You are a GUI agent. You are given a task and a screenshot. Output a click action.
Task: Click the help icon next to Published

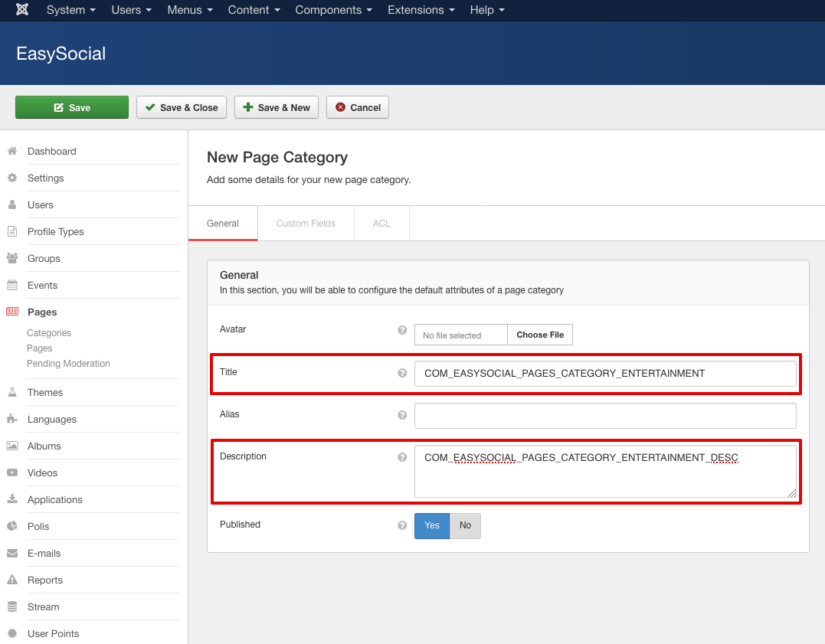pyautogui.click(x=402, y=525)
